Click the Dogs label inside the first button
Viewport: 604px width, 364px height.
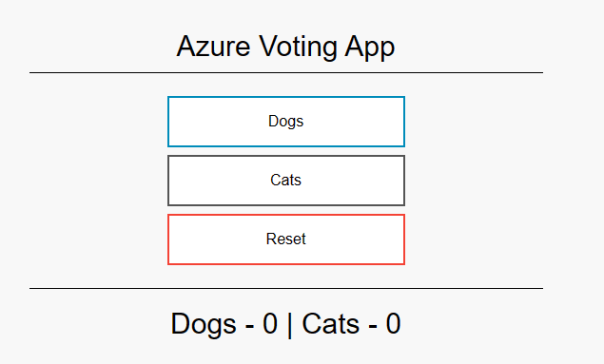285,122
